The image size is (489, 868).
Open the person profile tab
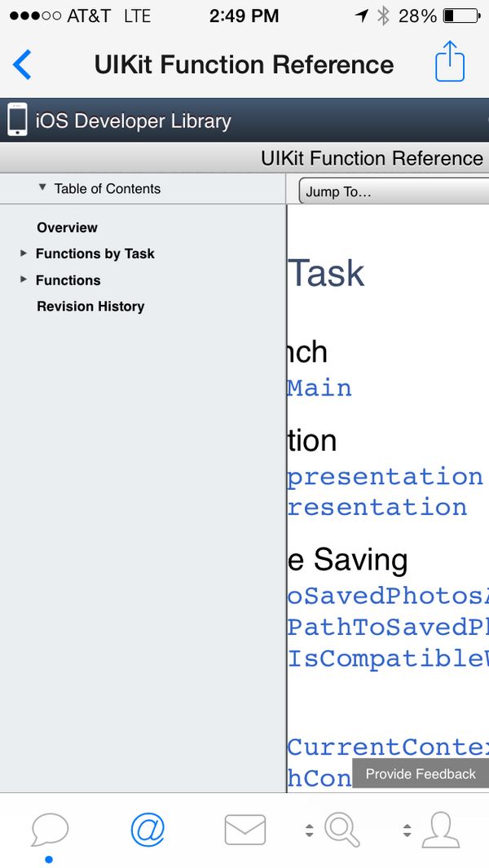click(x=440, y=830)
